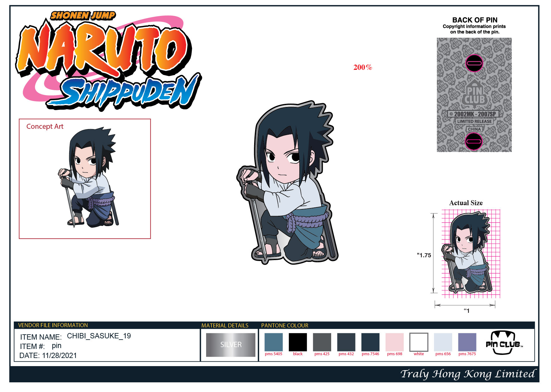Click the item name 'CHIBI_SASUKE_19'
Screen dimensions: 551x392
tap(99, 336)
